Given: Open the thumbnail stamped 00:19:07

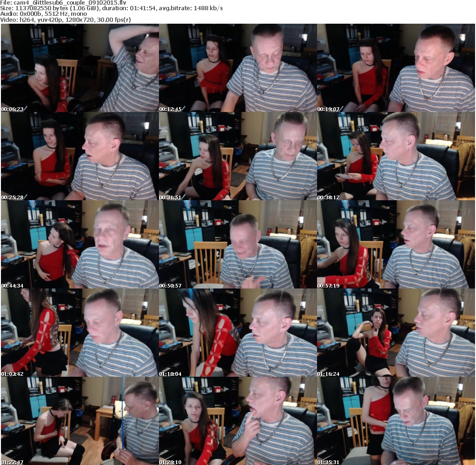Looking at the screenshot, I should [396, 68].
